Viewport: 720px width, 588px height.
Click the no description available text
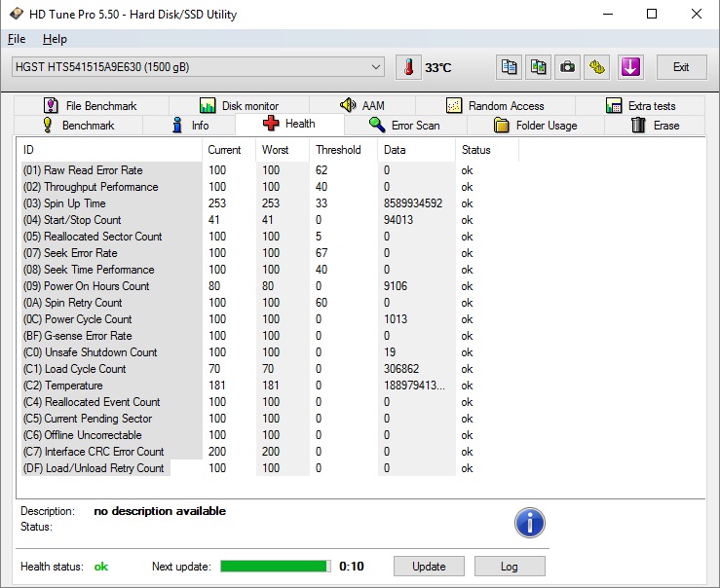160,511
